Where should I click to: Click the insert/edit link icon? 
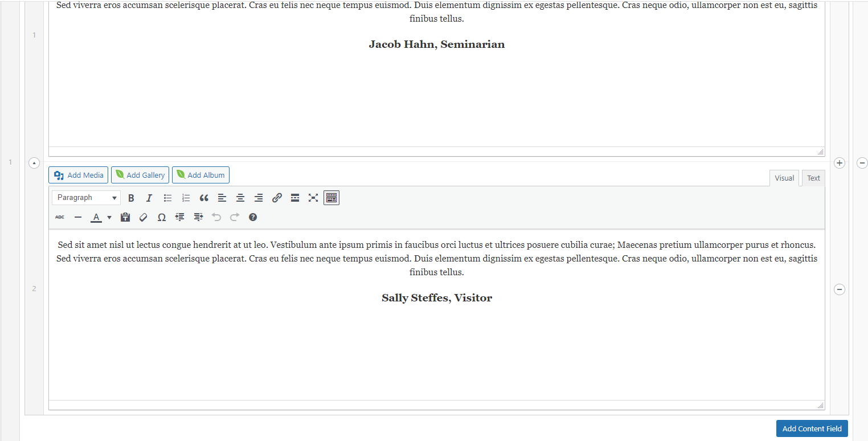click(277, 198)
